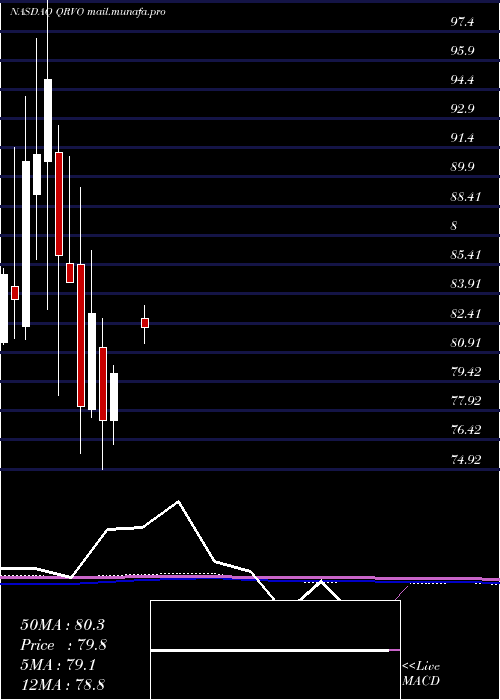
Task: Click the peak of the white MACD line
Action: click(178, 501)
